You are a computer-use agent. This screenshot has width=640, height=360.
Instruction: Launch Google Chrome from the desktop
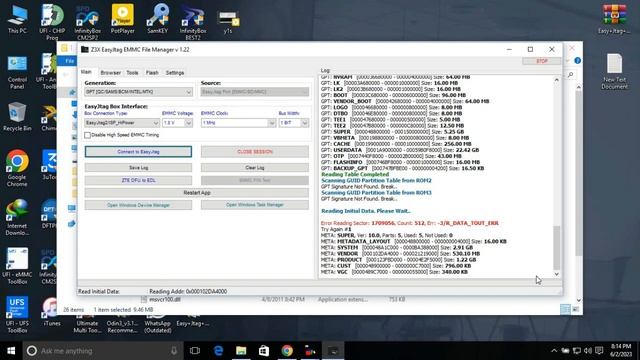17,168
